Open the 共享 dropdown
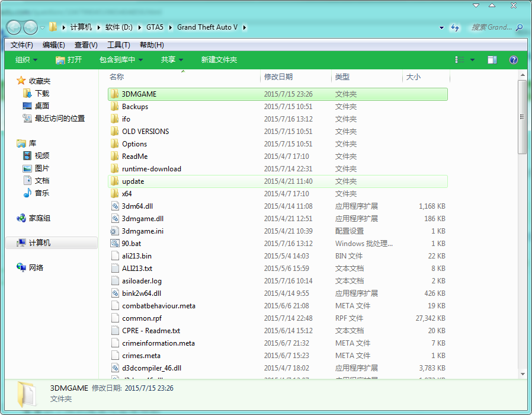532x415 pixels. coord(172,60)
